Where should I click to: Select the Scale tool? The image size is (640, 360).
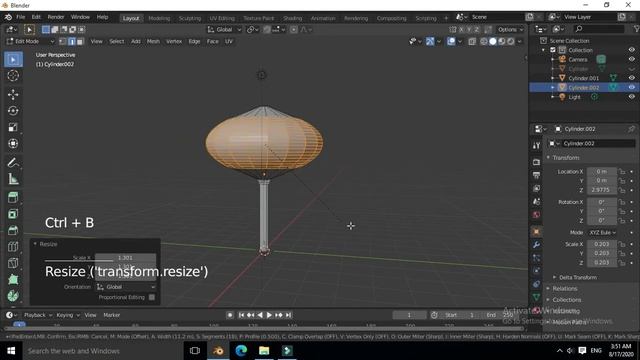click(13, 127)
